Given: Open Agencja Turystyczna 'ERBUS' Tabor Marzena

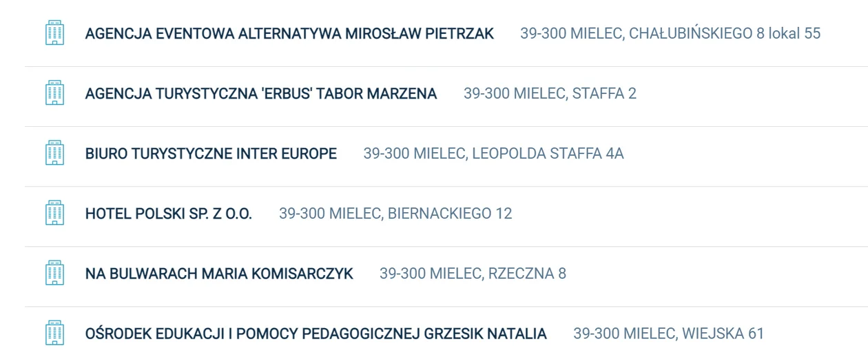Looking at the screenshot, I should pos(261,93).
